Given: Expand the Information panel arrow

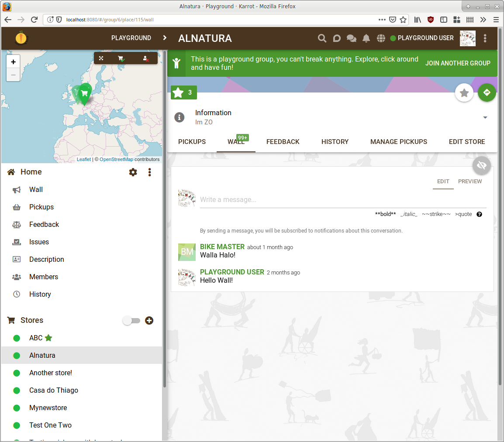Looking at the screenshot, I should pos(485,117).
